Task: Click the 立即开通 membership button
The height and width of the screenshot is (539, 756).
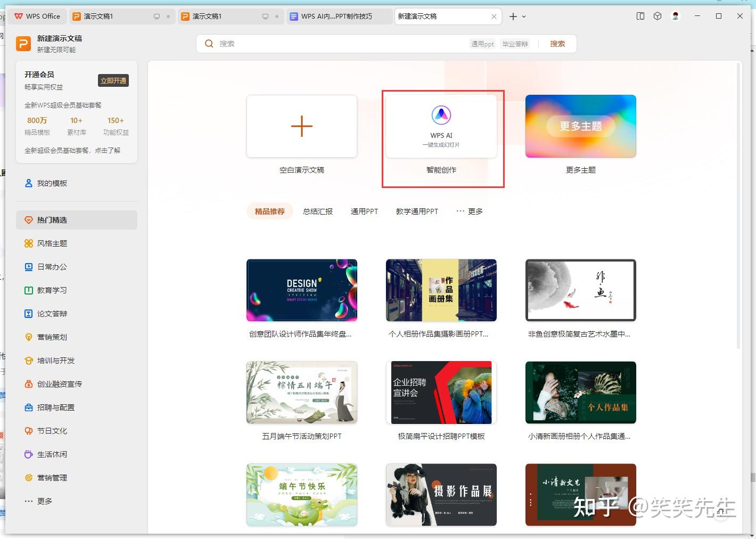Action: pos(113,80)
